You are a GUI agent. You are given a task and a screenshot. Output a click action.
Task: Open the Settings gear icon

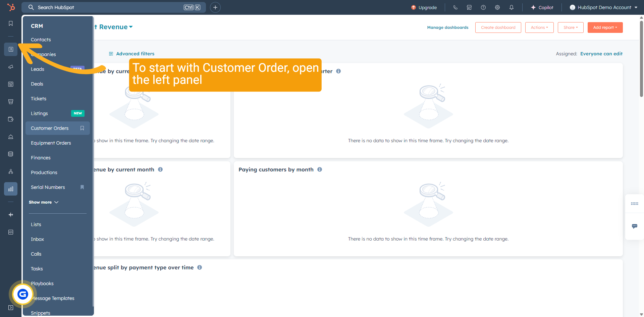click(497, 7)
